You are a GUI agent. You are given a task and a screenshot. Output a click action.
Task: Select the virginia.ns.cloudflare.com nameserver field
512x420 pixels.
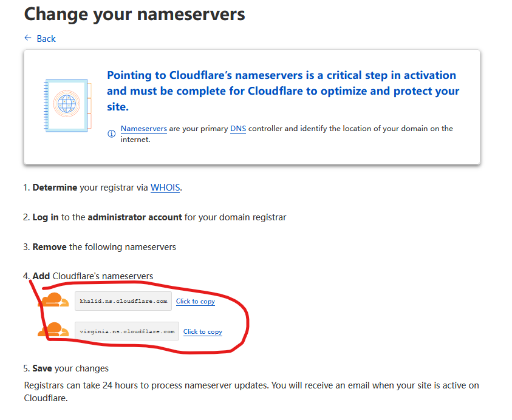[127, 331]
